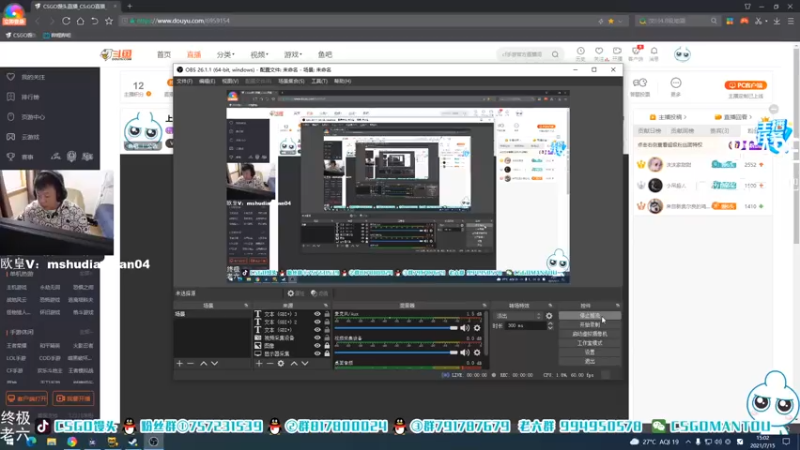Image resolution: width=800 pixels, height=450 pixels.
Task: Go to browser home icon
Action: (80, 21)
